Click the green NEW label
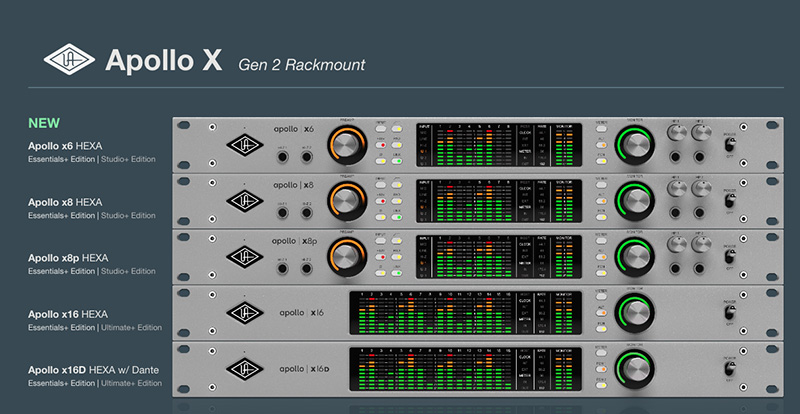 [x=43, y=124]
